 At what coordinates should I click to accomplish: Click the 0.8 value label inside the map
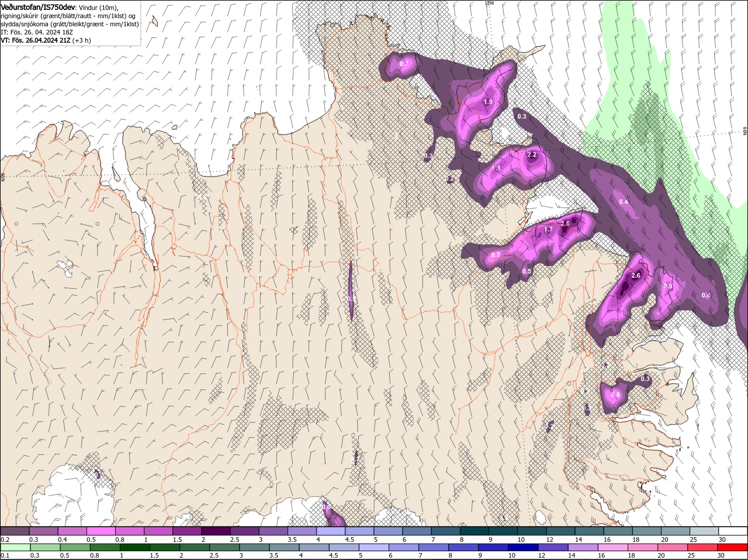coord(615,395)
